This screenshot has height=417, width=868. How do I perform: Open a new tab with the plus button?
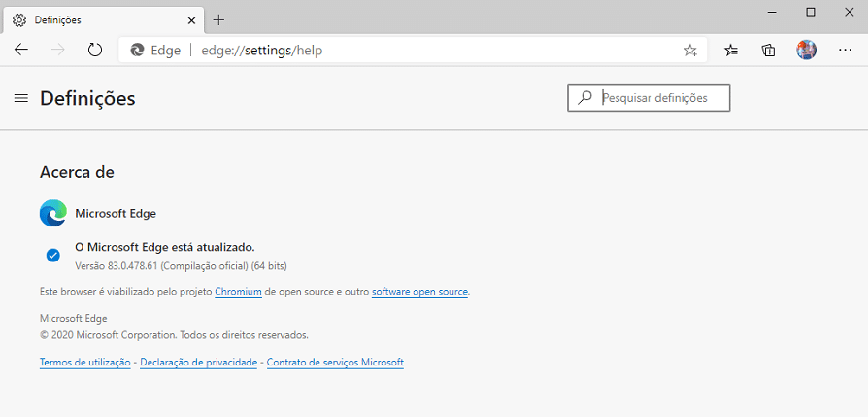tap(219, 20)
